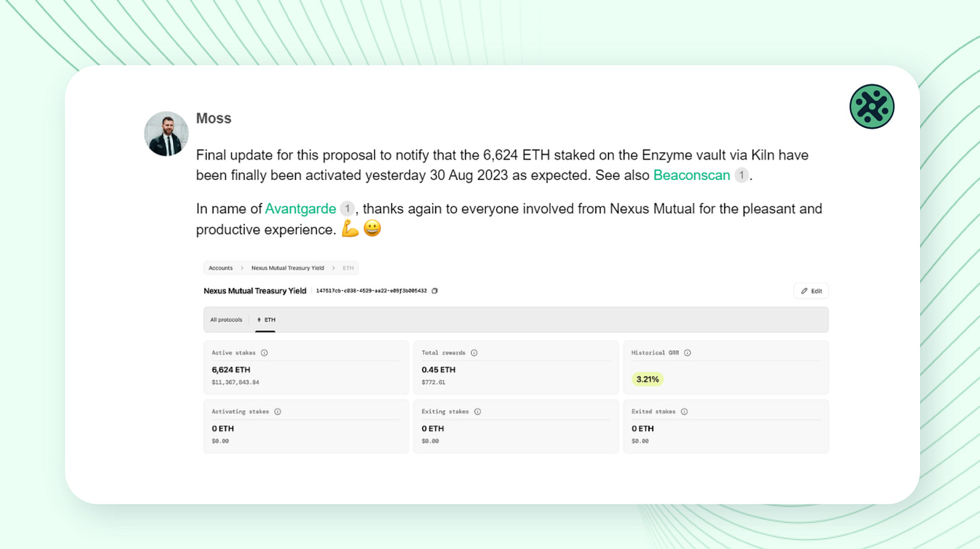
Task: Click the grinning face emoji
Action: click(x=372, y=229)
